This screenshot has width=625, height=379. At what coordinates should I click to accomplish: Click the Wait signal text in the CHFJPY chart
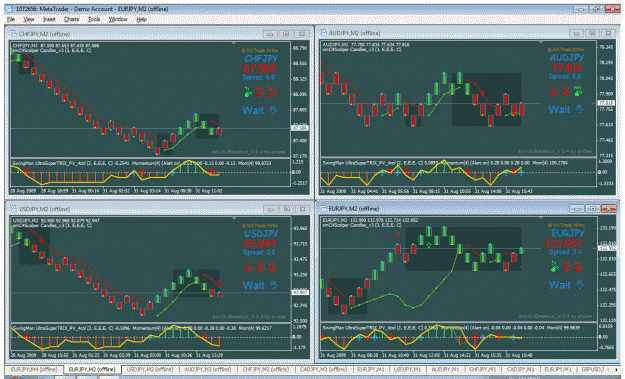254,110
